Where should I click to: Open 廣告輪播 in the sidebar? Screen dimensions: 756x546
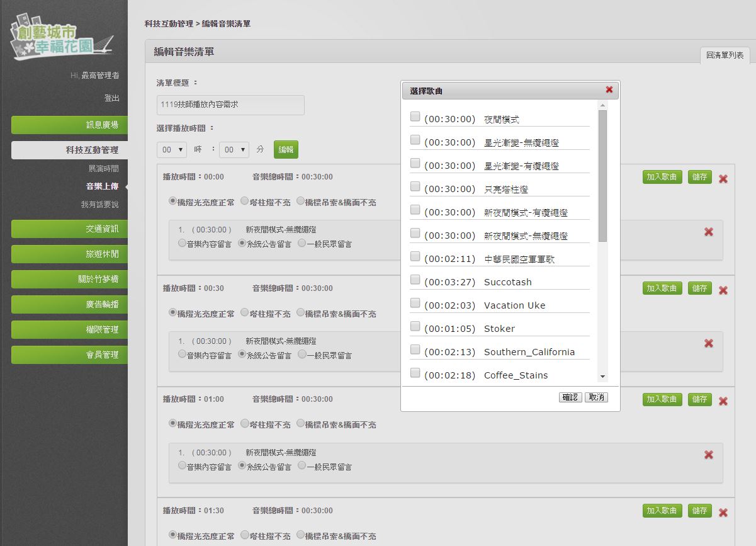coord(69,304)
